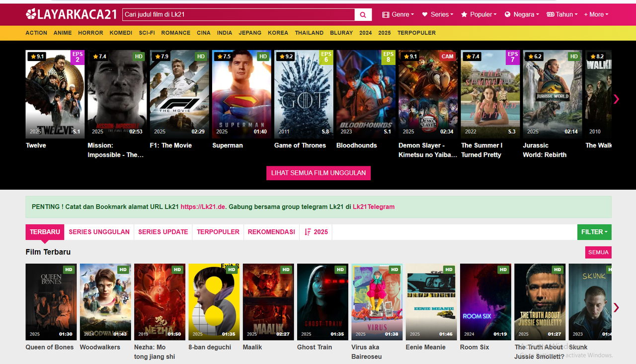
Task: Select the sorted 2025 tab
Action: click(316, 232)
